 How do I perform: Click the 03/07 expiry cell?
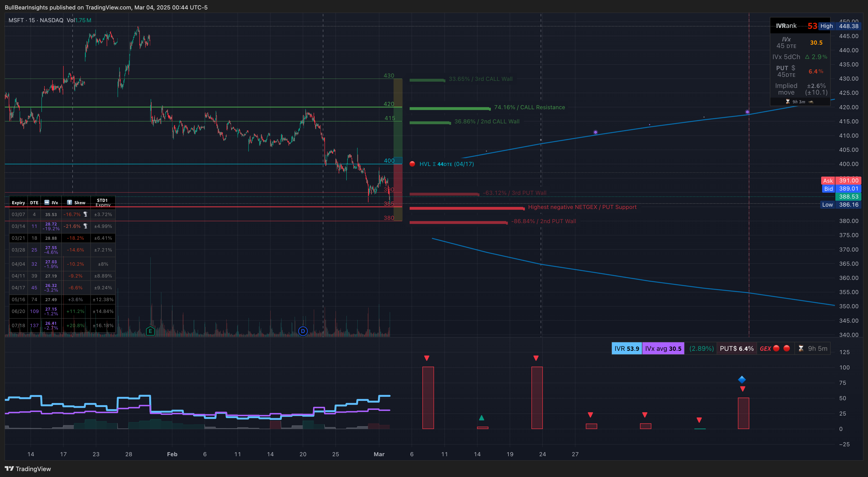18,214
